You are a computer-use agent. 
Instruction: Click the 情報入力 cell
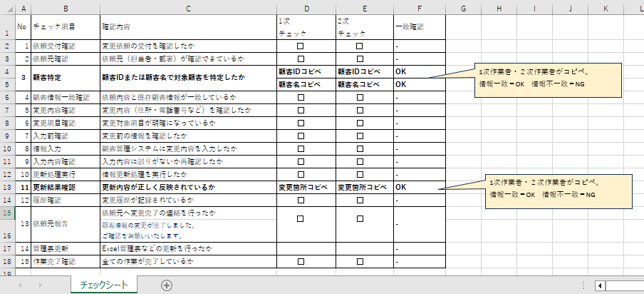point(66,148)
